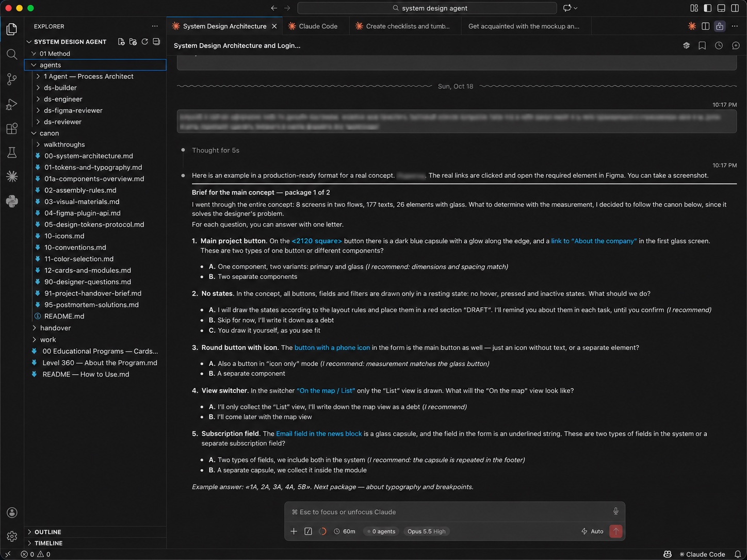Open chat history clock icon
The height and width of the screenshot is (560, 747).
point(719,45)
